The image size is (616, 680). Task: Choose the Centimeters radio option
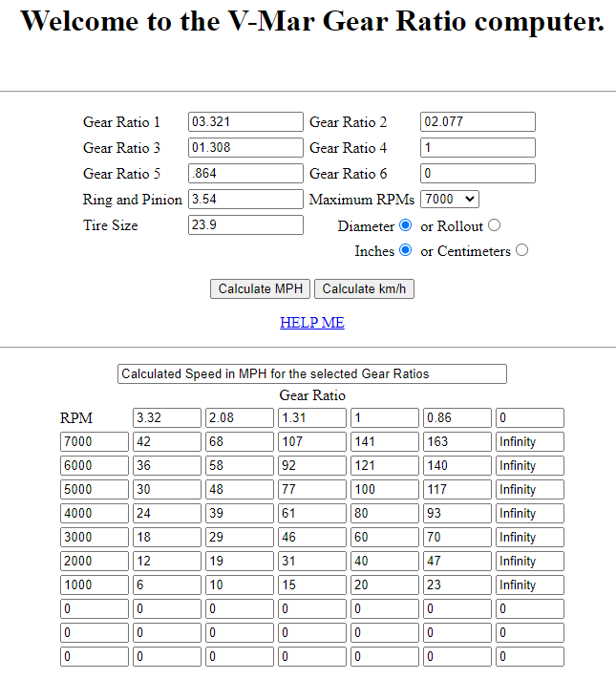[521, 250]
